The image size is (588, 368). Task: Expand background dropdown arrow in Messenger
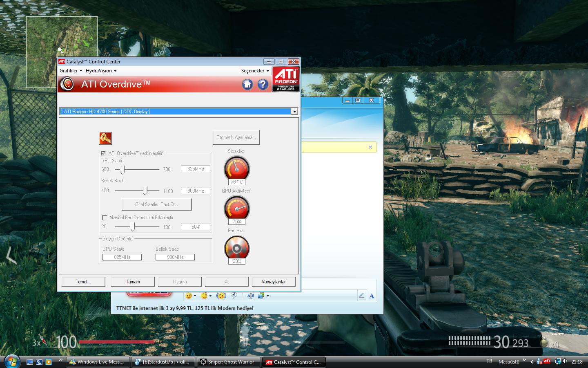(x=267, y=296)
